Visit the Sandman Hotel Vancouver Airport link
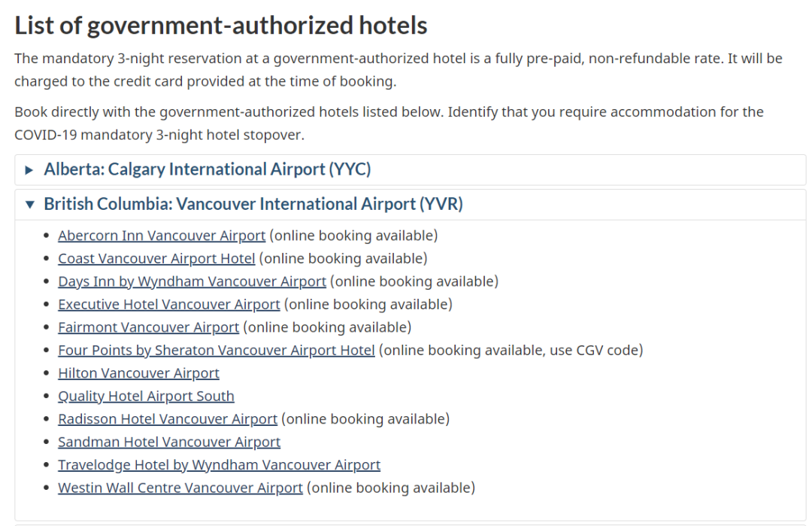Image resolution: width=812 pixels, height=526 pixels. (x=169, y=442)
